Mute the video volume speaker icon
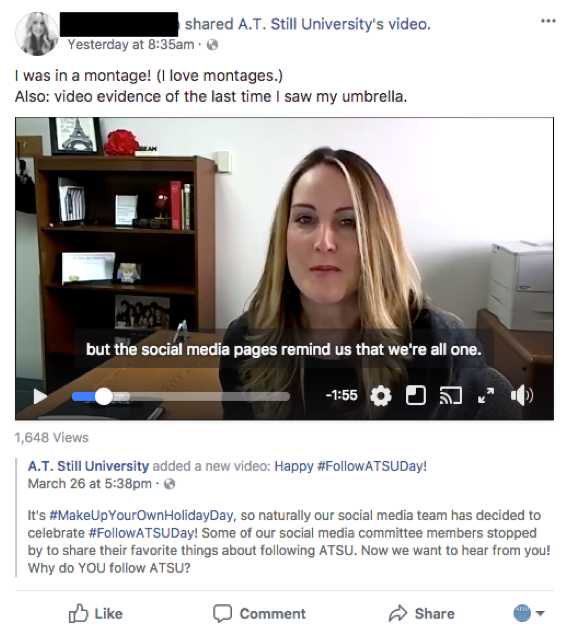The width and height of the screenshot is (576, 637). [x=522, y=395]
